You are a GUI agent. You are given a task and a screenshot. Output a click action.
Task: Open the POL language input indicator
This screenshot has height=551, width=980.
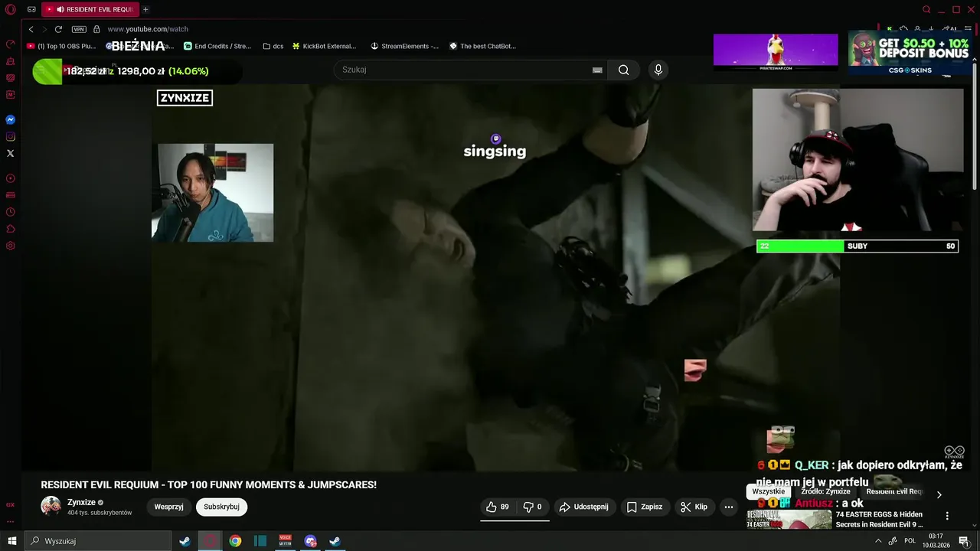tap(910, 541)
